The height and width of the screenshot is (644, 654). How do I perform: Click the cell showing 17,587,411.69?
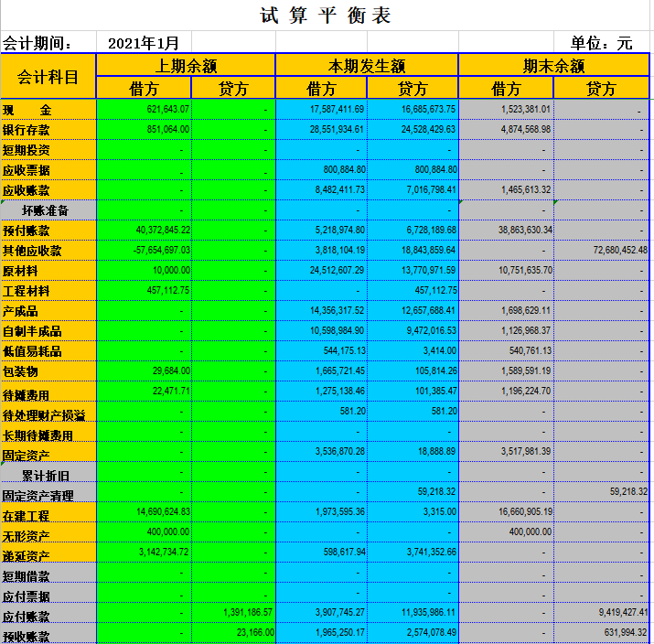click(x=322, y=110)
